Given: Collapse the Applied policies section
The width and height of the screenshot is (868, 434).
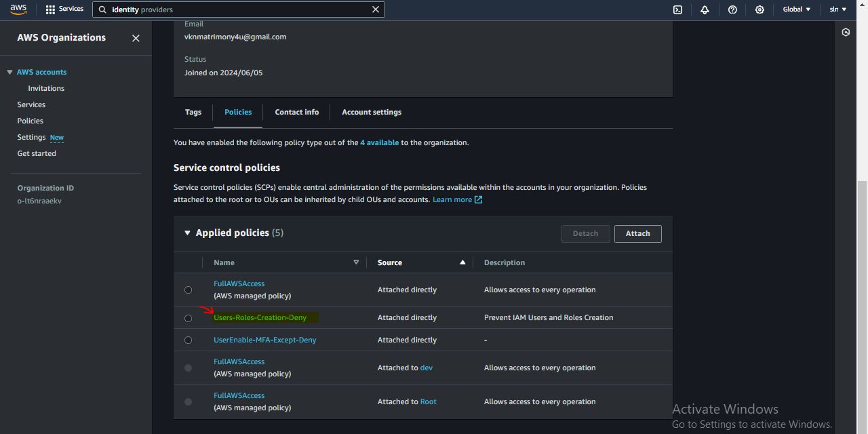Looking at the screenshot, I should pyautogui.click(x=188, y=233).
